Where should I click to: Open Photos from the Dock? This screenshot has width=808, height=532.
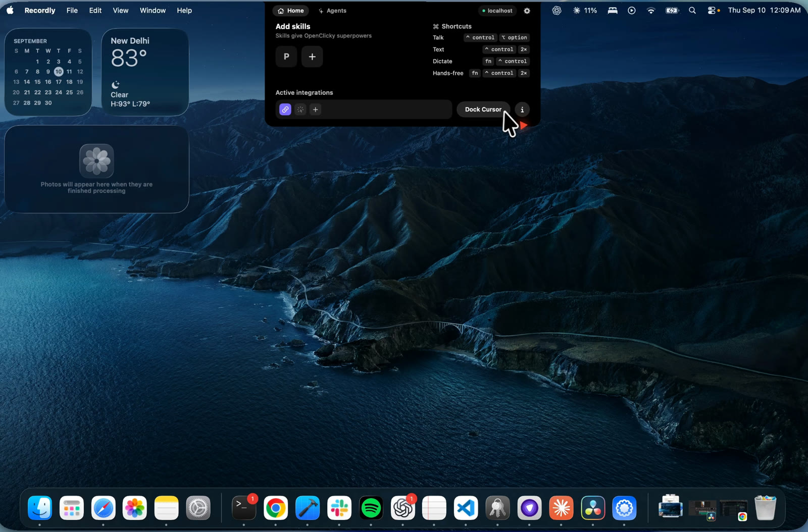tap(135, 508)
